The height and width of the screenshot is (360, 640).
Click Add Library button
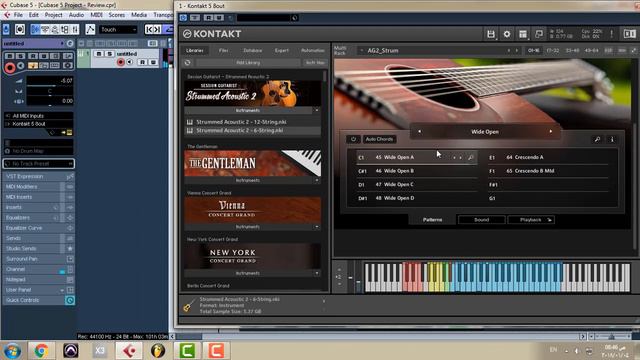pos(248,63)
